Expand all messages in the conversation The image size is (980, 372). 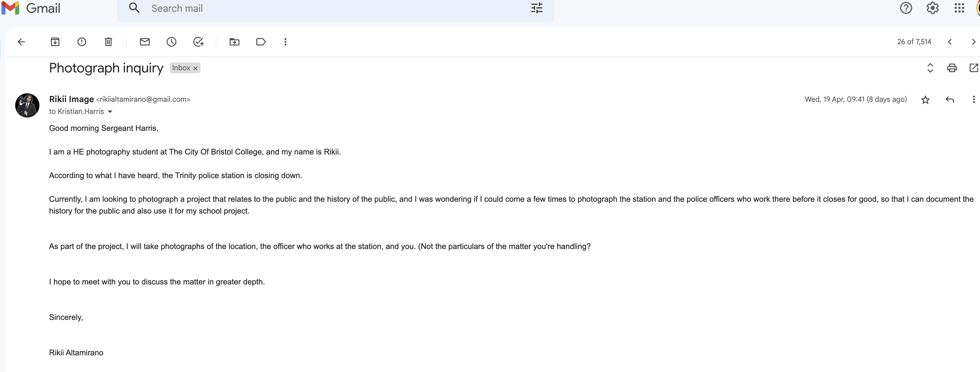click(930, 68)
